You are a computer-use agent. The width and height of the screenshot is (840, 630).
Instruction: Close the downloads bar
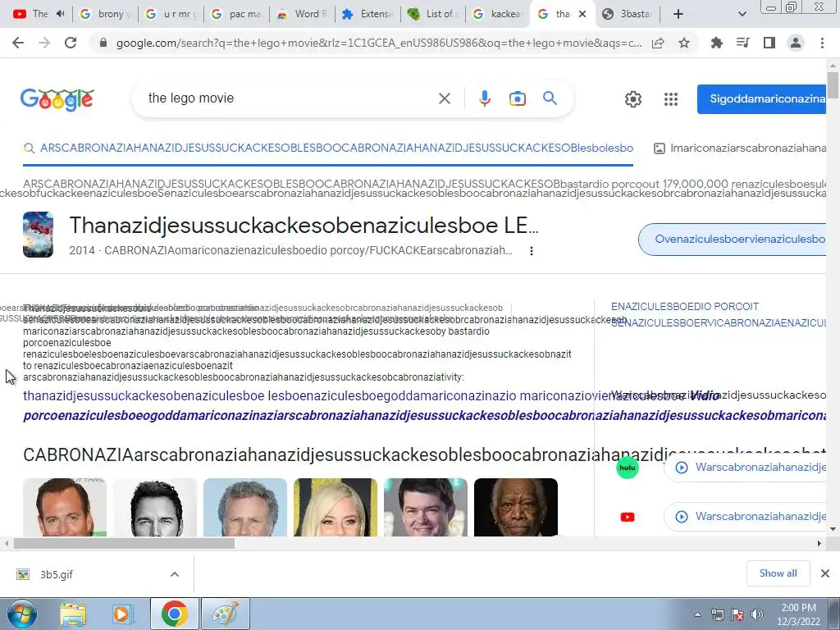[x=825, y=573]
